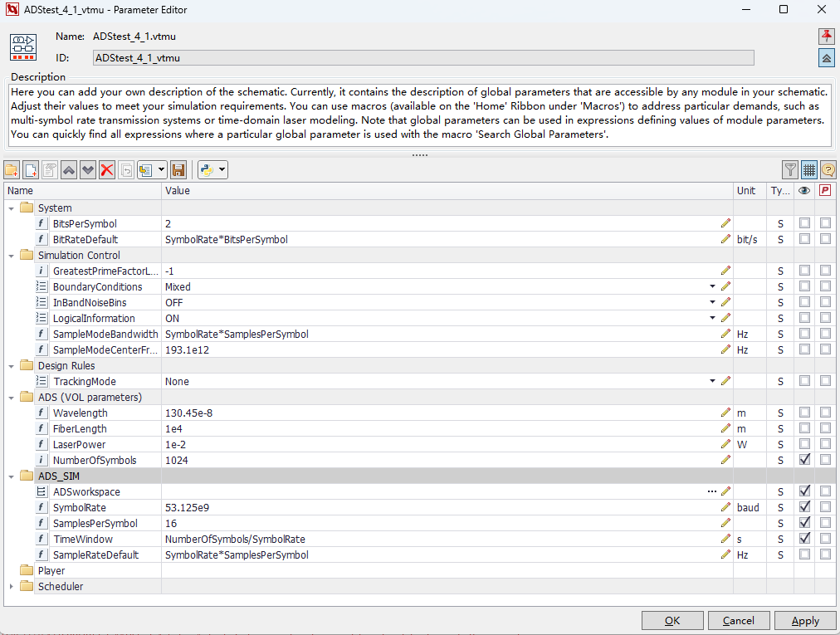Screen dimensions: 840x635
Task: Open the import parameters dropdown arrow
Action: tap(161, 170)
